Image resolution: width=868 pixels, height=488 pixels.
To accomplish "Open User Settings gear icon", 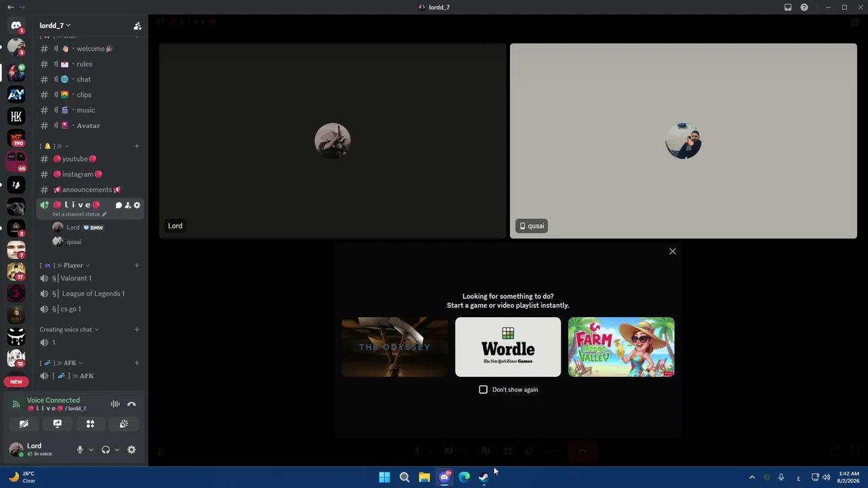I will click(132, 449).
